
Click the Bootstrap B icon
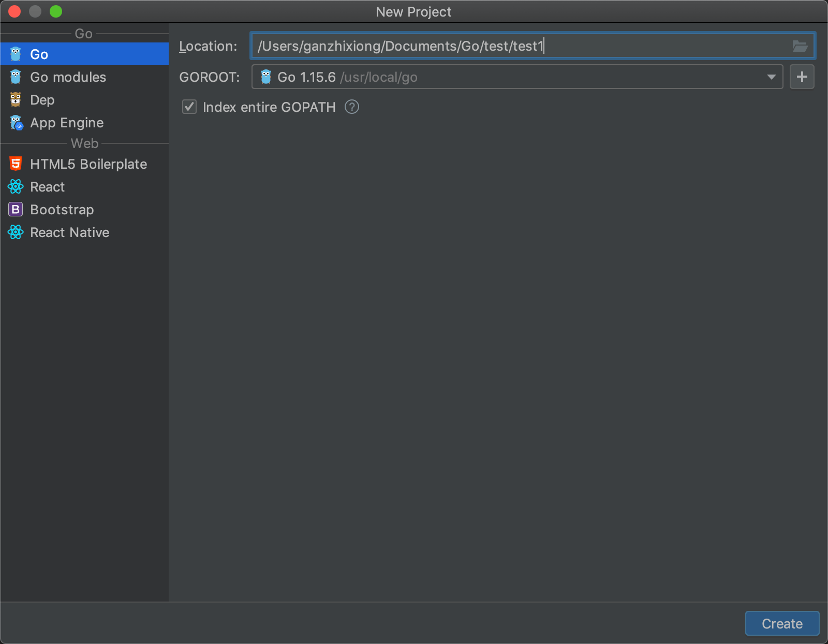16,209
